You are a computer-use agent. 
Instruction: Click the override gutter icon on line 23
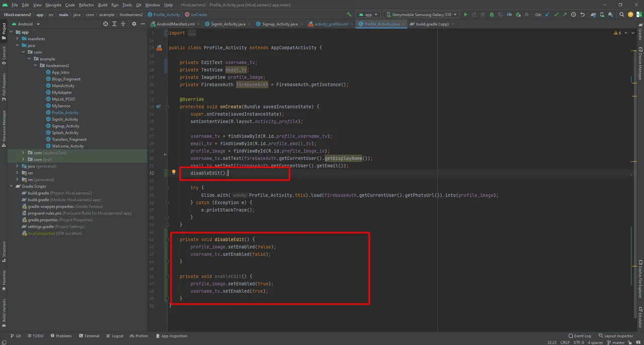(x=158, y=107)
